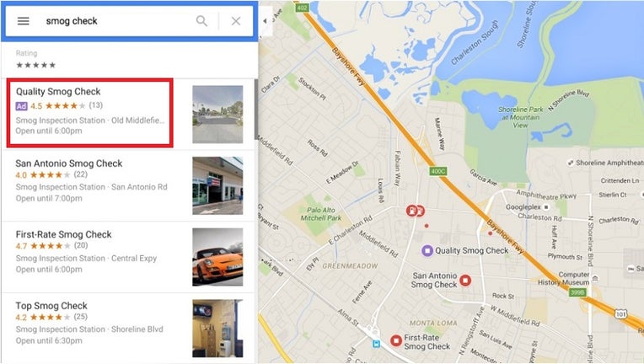The width and height of the screenshot is (644, 364).
Task: Click the results list scrollbar
Action: click(256, 110)
